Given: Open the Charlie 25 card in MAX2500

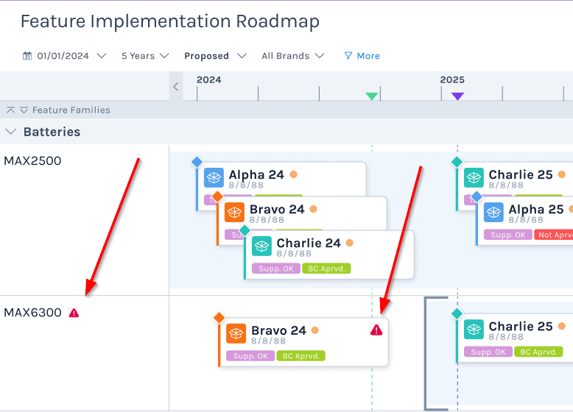Looking at the screenshot, I should click(515, 179).
